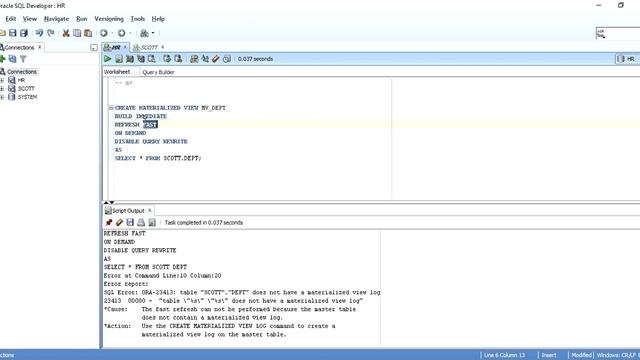Click Print icon in Script Output toolbar
This screenshot has width=640, height=360.
[x=141, y=222]
